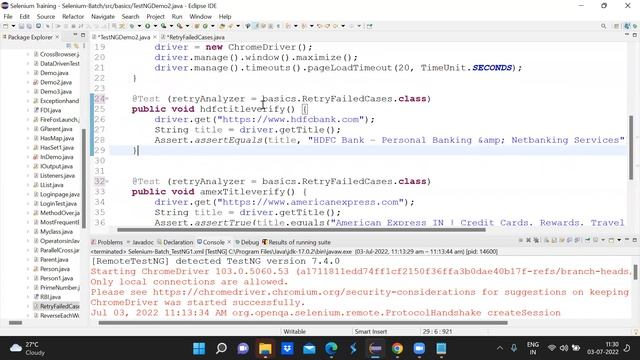
Task: Open the Navigate menu
Action: [x=103, y=16]
